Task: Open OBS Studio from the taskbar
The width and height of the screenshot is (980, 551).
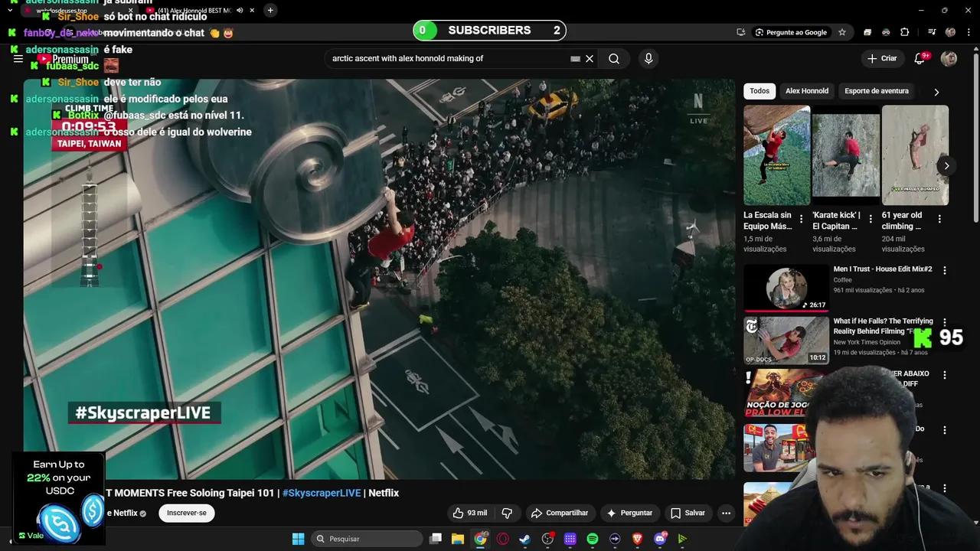Action: pos(547,539)
